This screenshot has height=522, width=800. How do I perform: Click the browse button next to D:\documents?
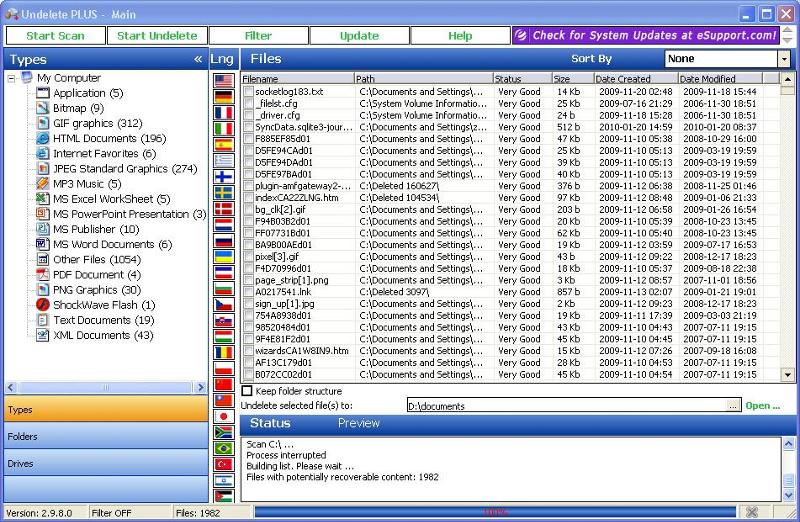coord(733,406)
